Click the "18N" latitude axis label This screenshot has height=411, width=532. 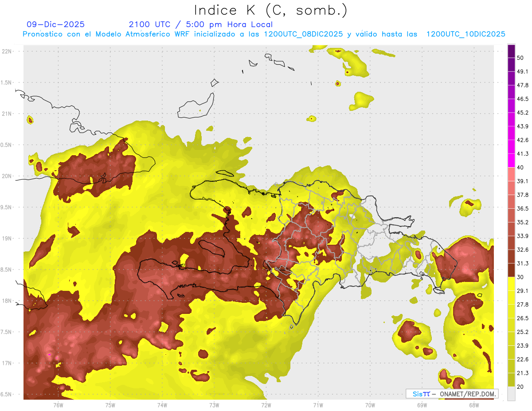[7, 301]
